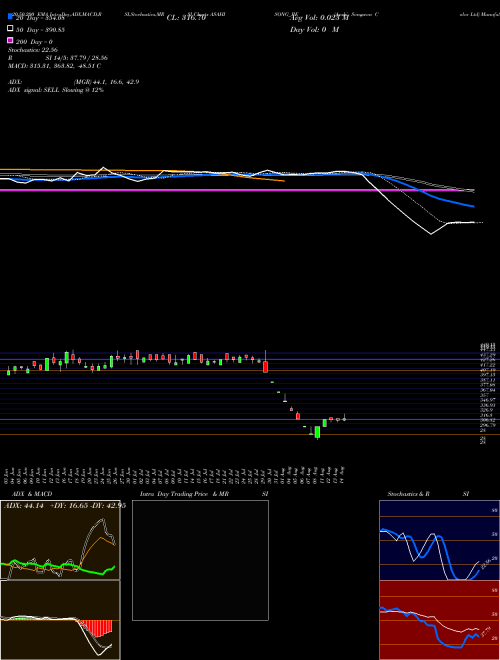Open the blue Stochastics chart panel
The image size is (500, 660).
coord(439,540)
